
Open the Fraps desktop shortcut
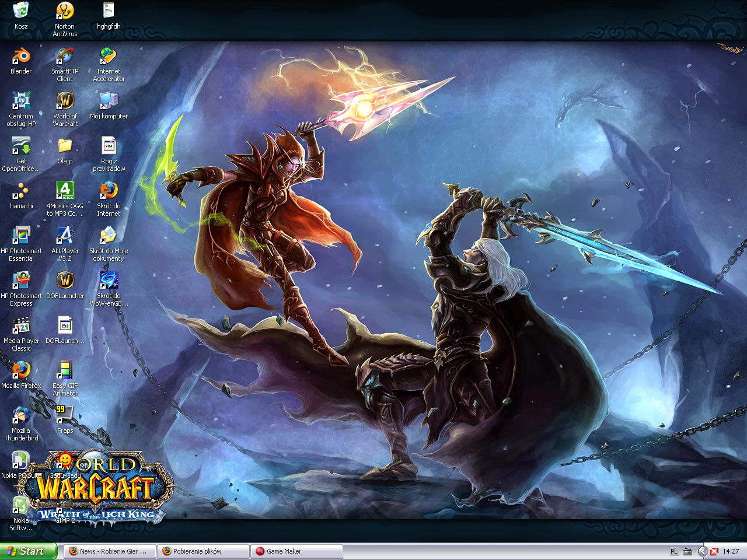click(x=65, y=415)
